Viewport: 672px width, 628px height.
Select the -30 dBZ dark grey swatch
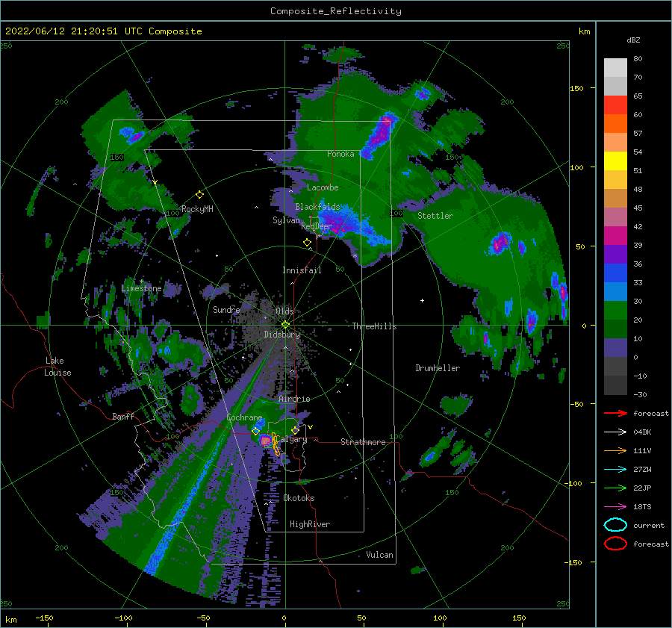click(615, 385)
